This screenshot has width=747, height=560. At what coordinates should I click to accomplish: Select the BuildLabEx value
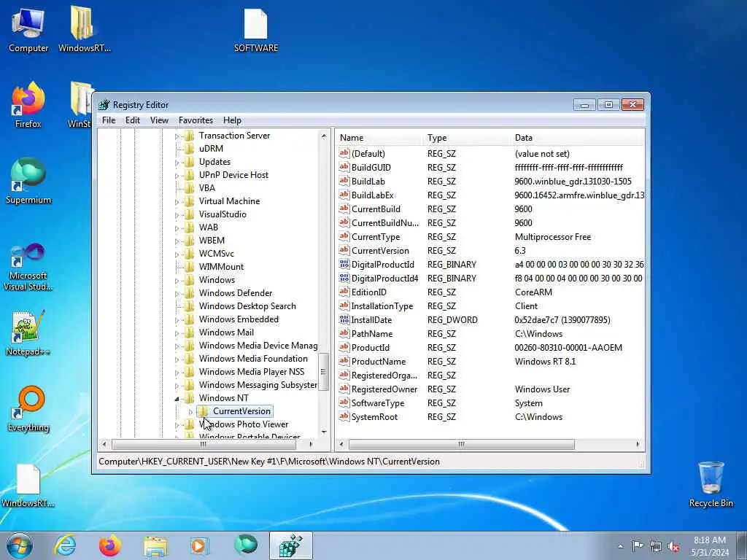[x=372, y=195]
